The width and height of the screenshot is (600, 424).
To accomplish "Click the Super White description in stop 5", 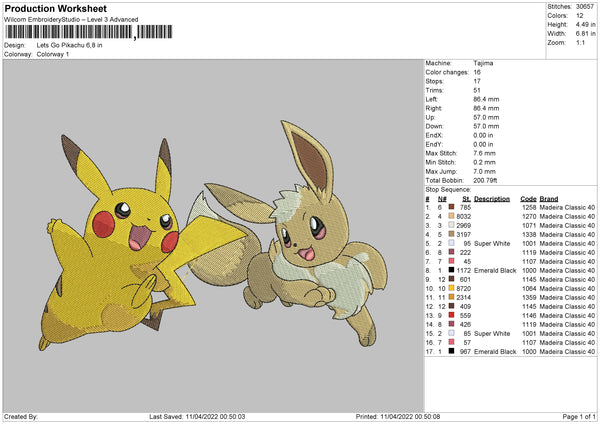I will (494, 242).
